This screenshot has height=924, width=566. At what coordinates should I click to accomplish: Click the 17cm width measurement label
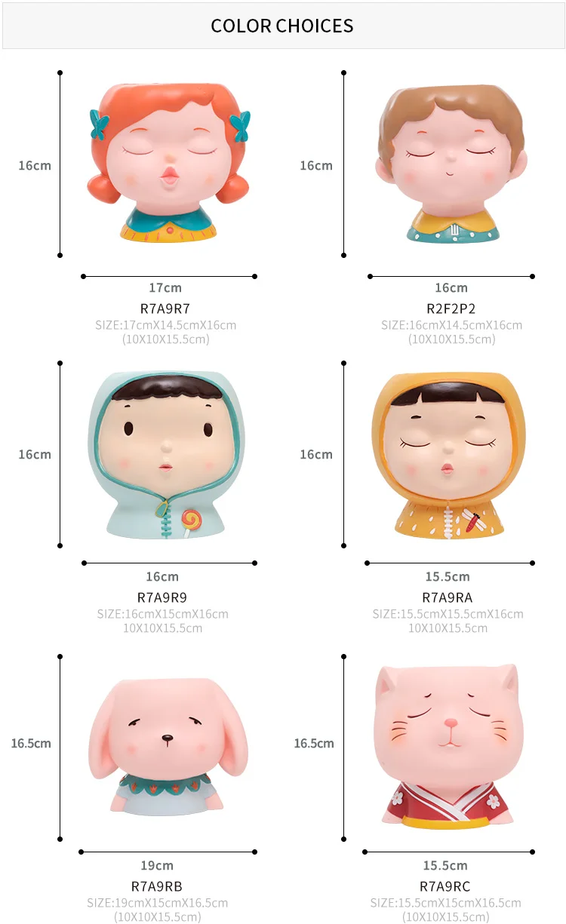[x=165, y=287]
